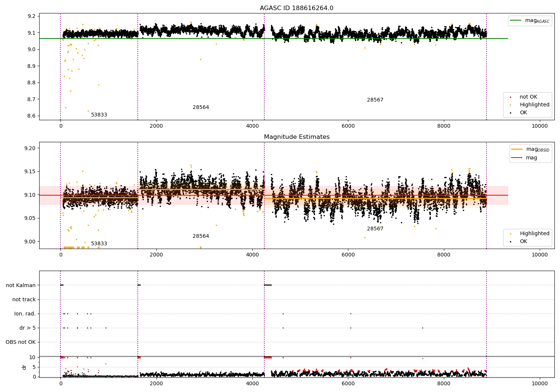This screenshot has height=392, width=560.
Task: Click the mag OBSID legend label
Action: coord(538,149)
